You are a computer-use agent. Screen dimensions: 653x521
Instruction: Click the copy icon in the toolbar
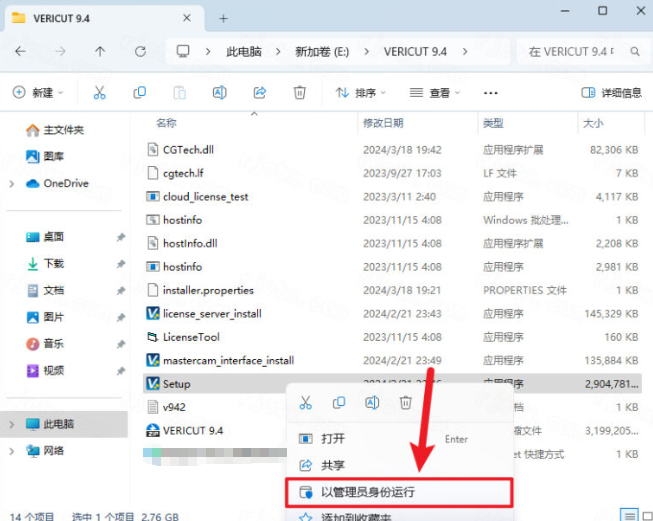139,92
